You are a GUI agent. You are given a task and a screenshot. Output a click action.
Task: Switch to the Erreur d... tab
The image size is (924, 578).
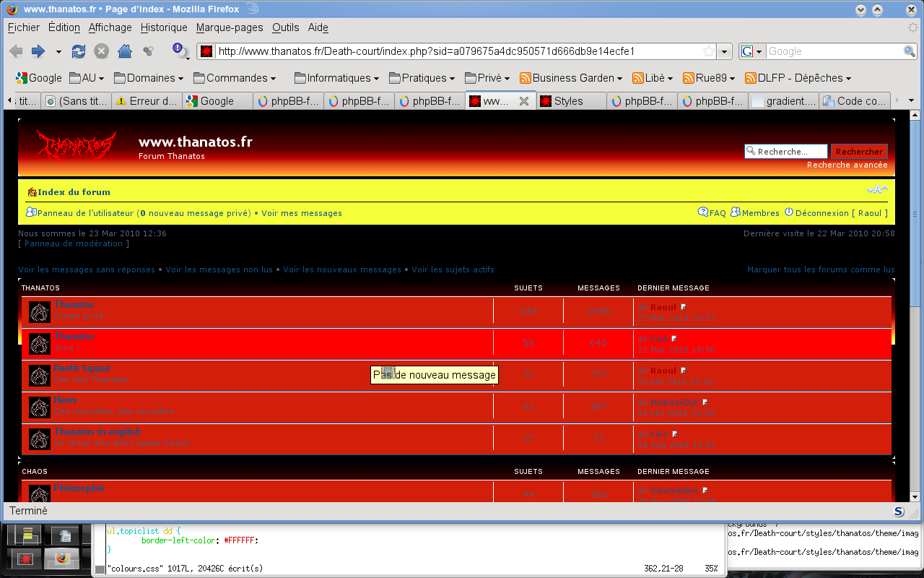tap(147, 101)
